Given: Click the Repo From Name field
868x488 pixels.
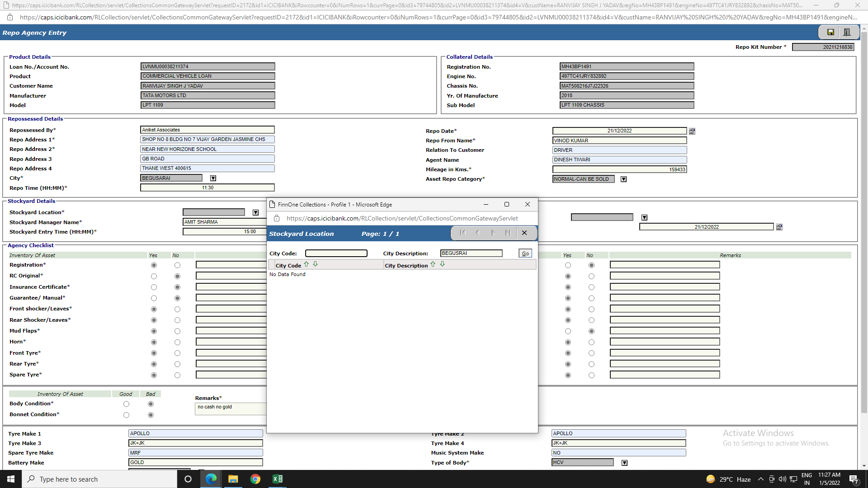Looking at the screenshot, I should click(x=619, y=141).
